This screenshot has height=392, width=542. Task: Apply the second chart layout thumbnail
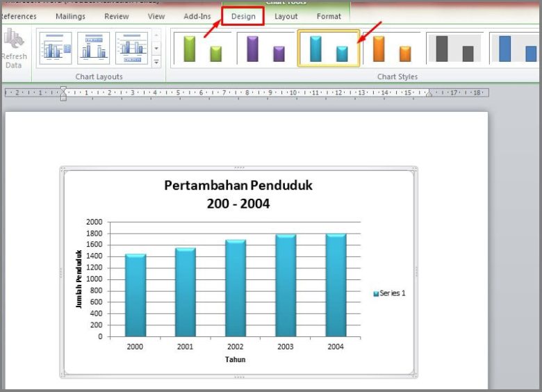[x=94, y=48]
